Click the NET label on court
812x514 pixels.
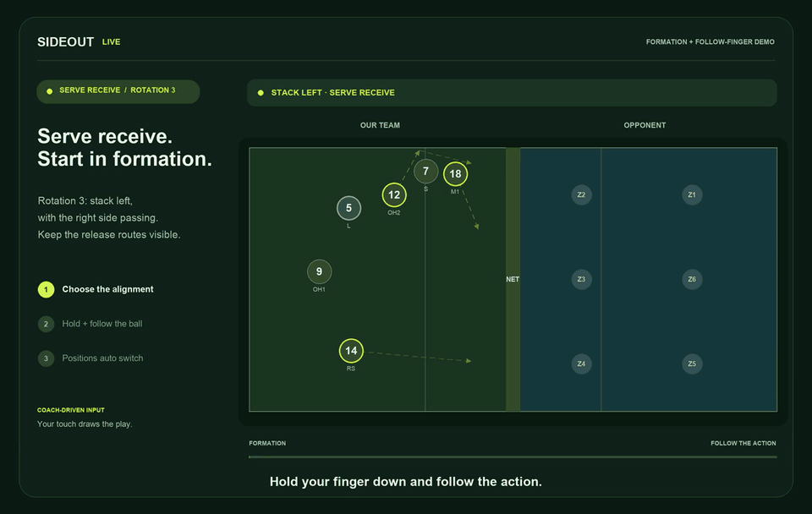click(x=513, y=280)
